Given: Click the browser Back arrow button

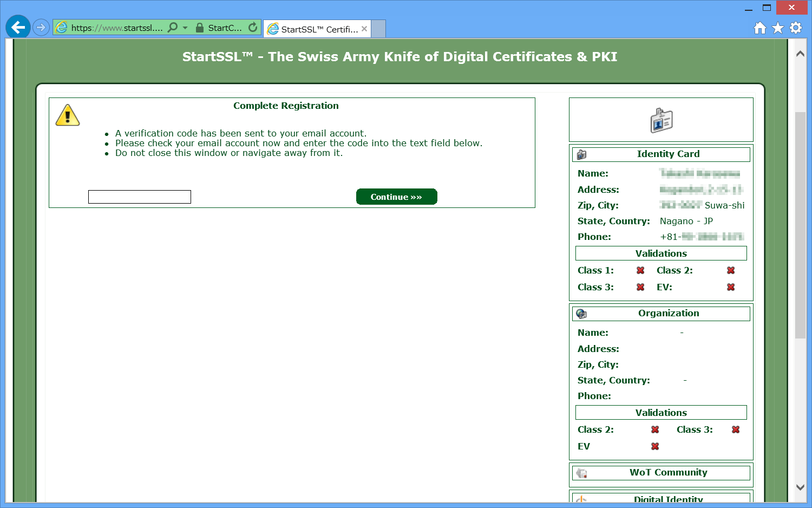Looking at the screenshot, I should click(18, 27).
